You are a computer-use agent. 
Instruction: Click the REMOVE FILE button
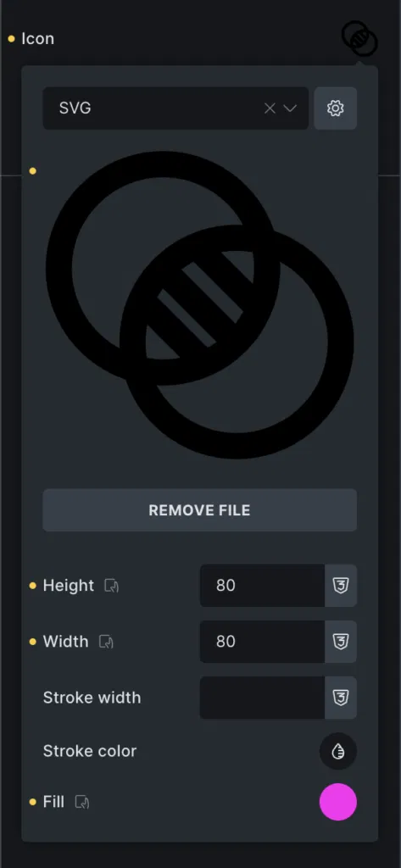[x=199, y=509]
